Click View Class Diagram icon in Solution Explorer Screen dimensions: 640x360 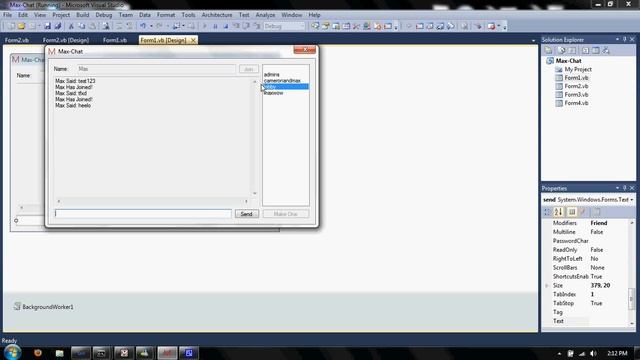coord(606,50)
